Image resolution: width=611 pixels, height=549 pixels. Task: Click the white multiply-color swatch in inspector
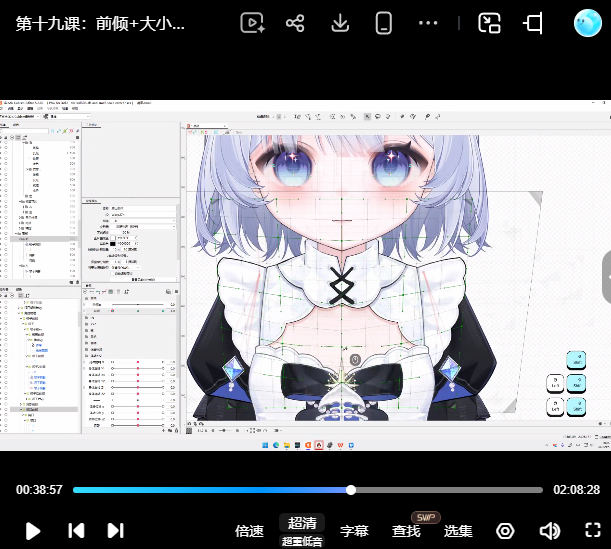click(113, 238)
